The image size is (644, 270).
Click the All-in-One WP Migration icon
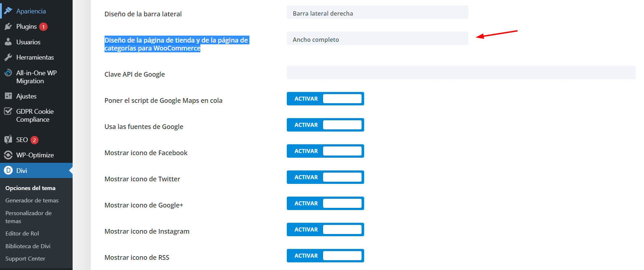8,73
